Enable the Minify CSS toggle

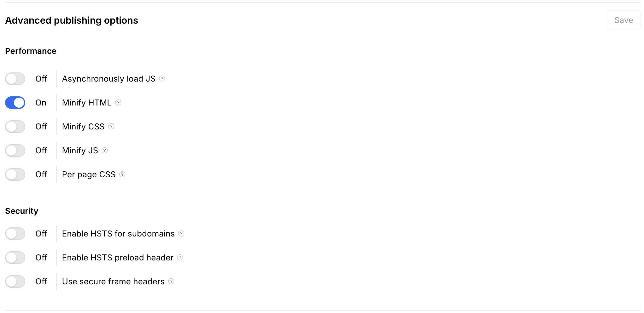(15, 127)
